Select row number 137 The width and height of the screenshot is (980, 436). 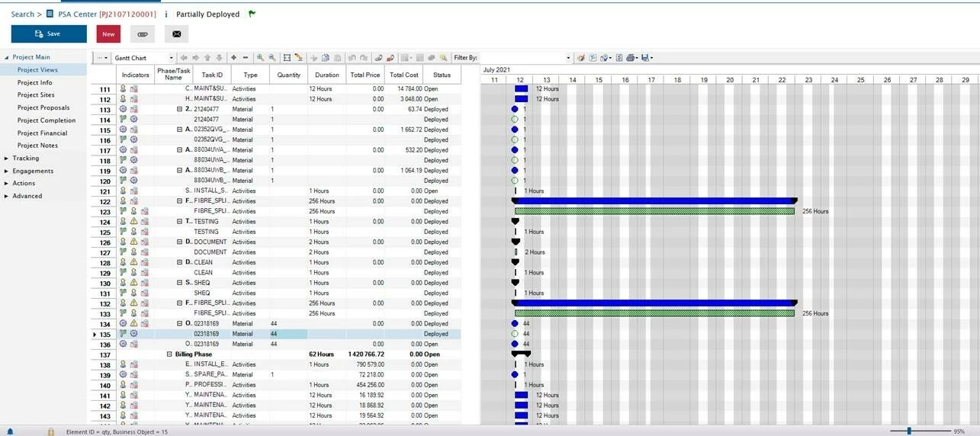pos(105,354)
